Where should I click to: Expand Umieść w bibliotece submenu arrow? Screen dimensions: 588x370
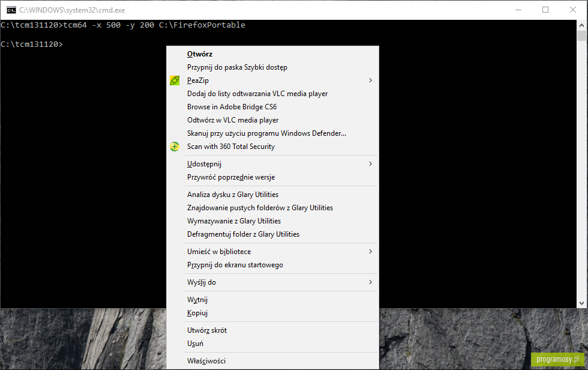pyautogui.click(x=371, y=252)
